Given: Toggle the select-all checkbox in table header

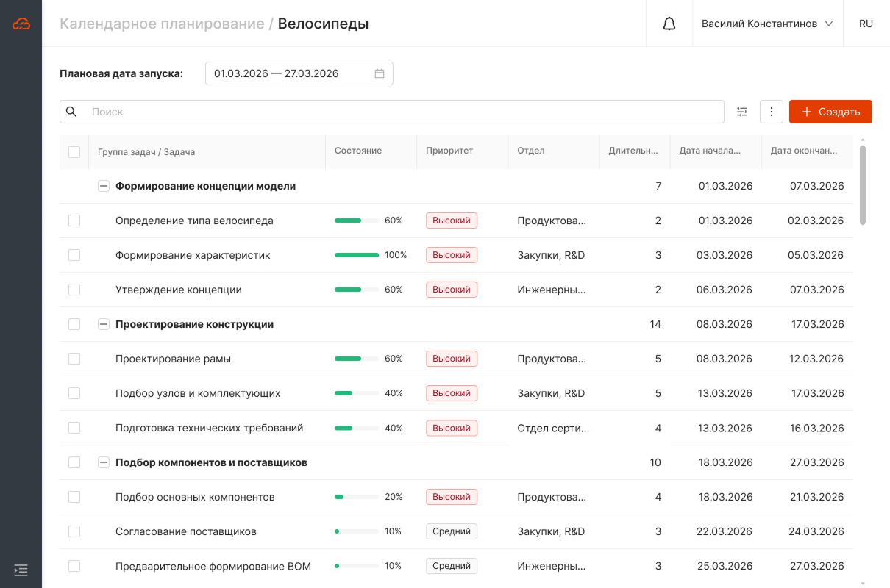Looking at the screenshot, I should tap(74, 152).
